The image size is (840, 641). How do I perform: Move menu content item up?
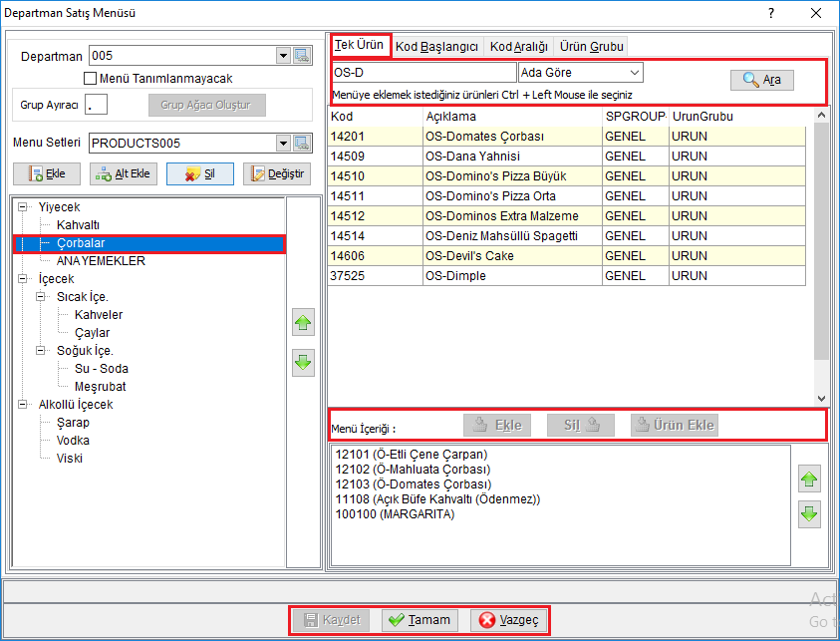click(x=809, y=479)
